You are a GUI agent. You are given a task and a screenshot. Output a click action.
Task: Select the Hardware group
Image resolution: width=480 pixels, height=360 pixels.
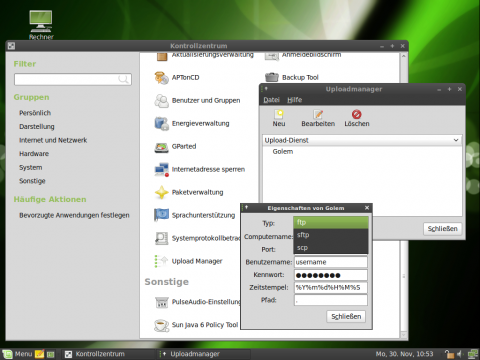pyautogui.click(x=34, y=154)
